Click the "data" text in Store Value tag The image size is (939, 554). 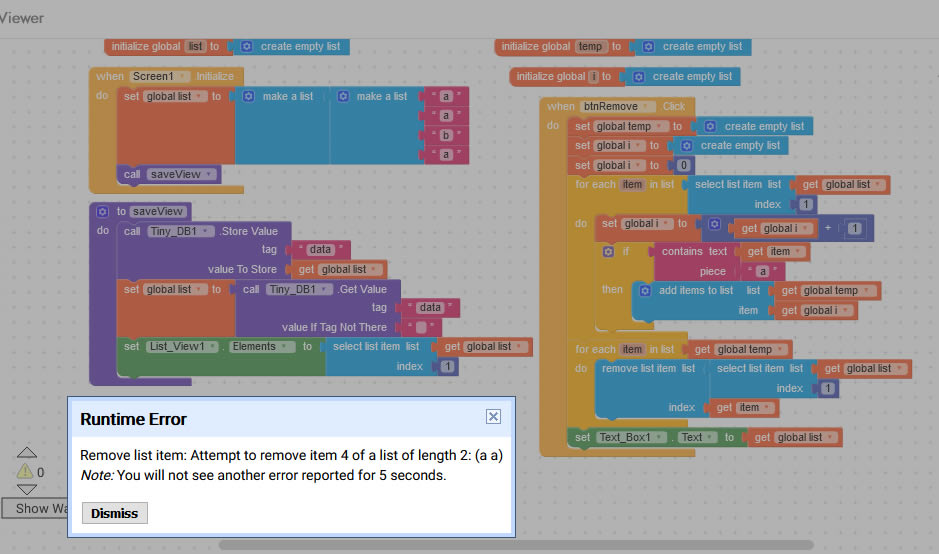[320, 250]
